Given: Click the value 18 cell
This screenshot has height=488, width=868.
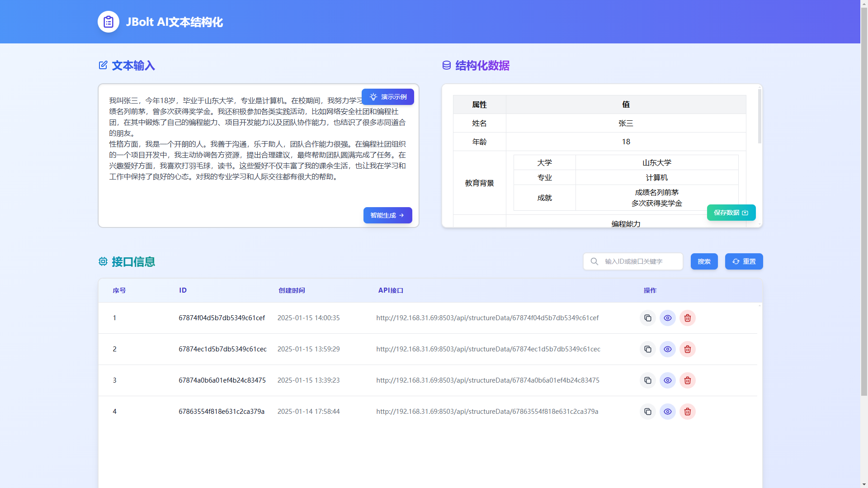Looking at the screenshot, I should pyautogui.click(x=626, y=142).
